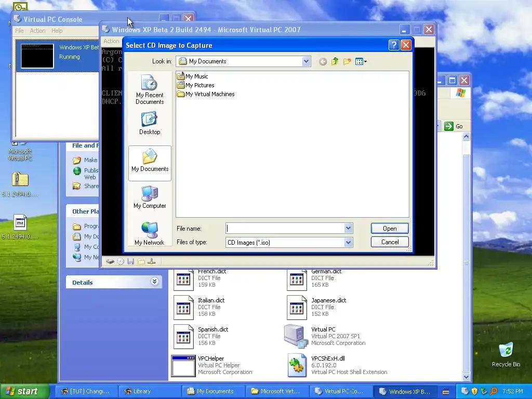
Task: Click the CD drive status icon in VPC window
Action: coord(121,261)
